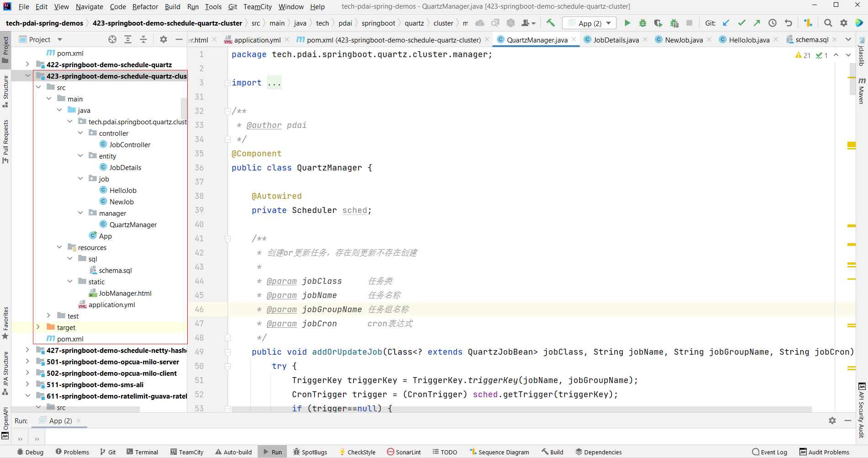Screen dimensions: 868x458
Task: Show Git history with the clock icon
Action: click(x=773, y=23)
